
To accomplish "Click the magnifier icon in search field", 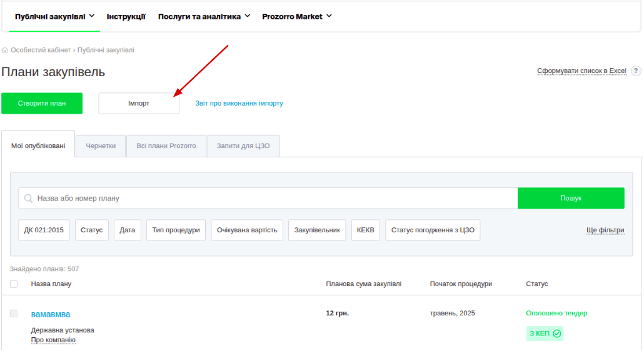I will click(28, 199).
